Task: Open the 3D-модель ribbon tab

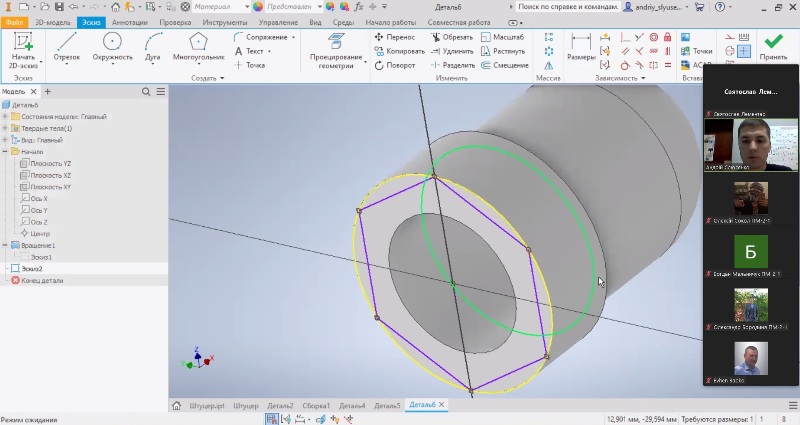Action: pyautogui.click(x=51, y=21)
